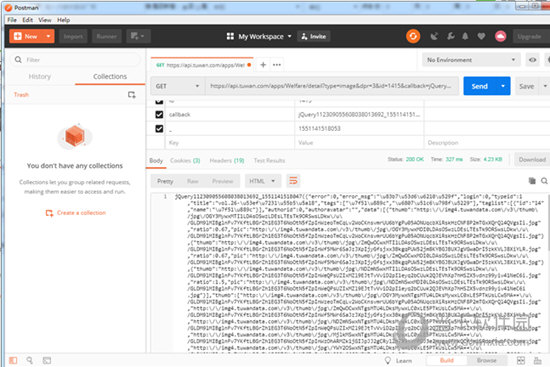The height and width of the screenshot is (367, 550).
Task: Open settings via the wrench icon
Action: coord(451,36)
